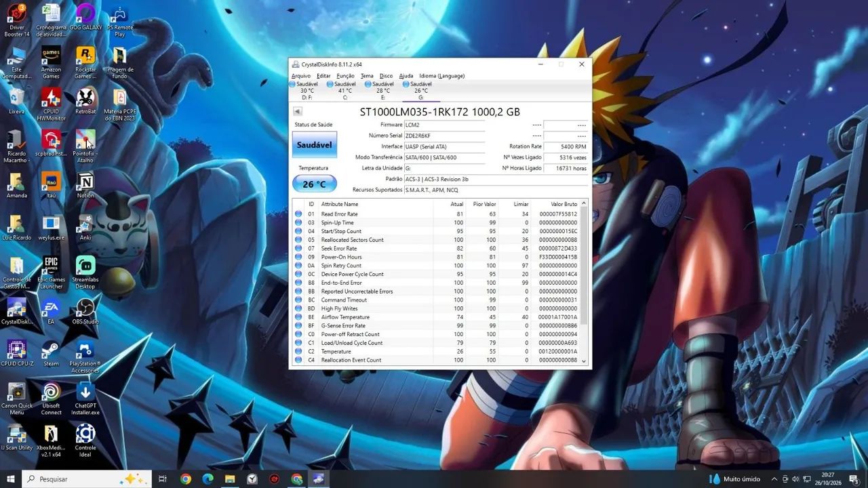The image size is (868, 488).
Task: Select the D: F: drive at 30 °C
Action: (307, 91)
